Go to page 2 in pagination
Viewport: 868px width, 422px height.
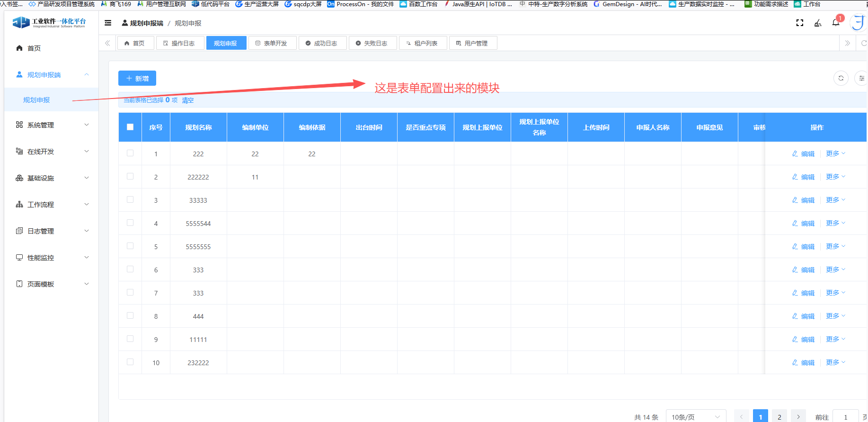(x=779, y=417)
